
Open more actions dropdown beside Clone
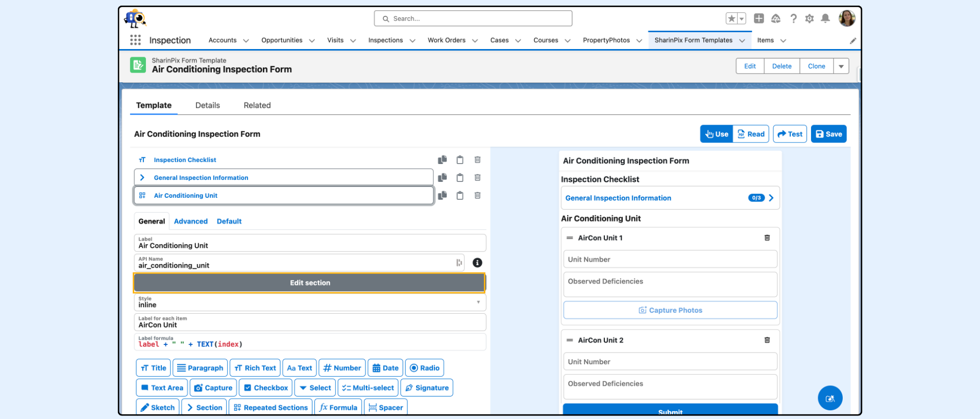[x=841, y=66]
